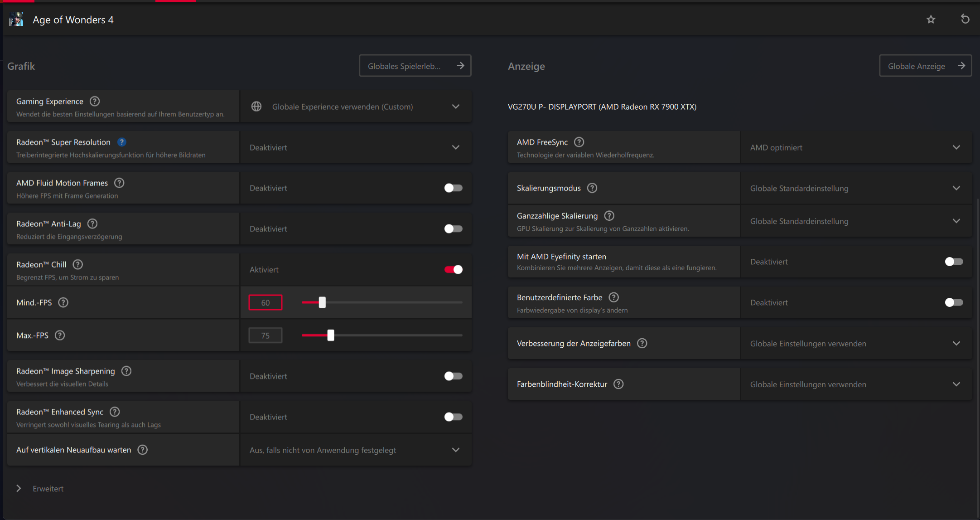The image size is (980, 520).
Task: Open the Max.-FPS help icon
Action: [60, 335]
